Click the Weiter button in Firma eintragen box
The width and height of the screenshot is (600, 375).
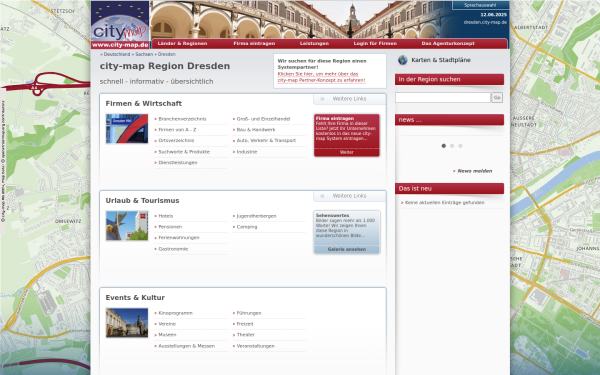[x=347, y=152]
